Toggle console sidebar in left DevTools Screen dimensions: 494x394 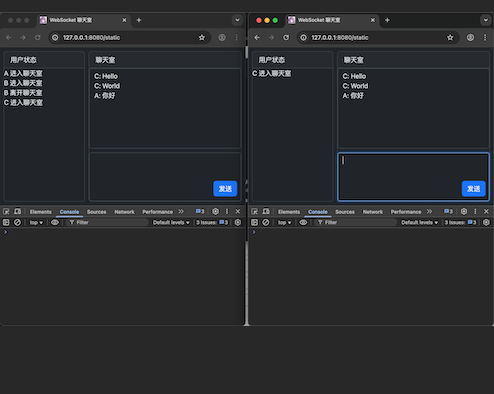tap(6, 222)
